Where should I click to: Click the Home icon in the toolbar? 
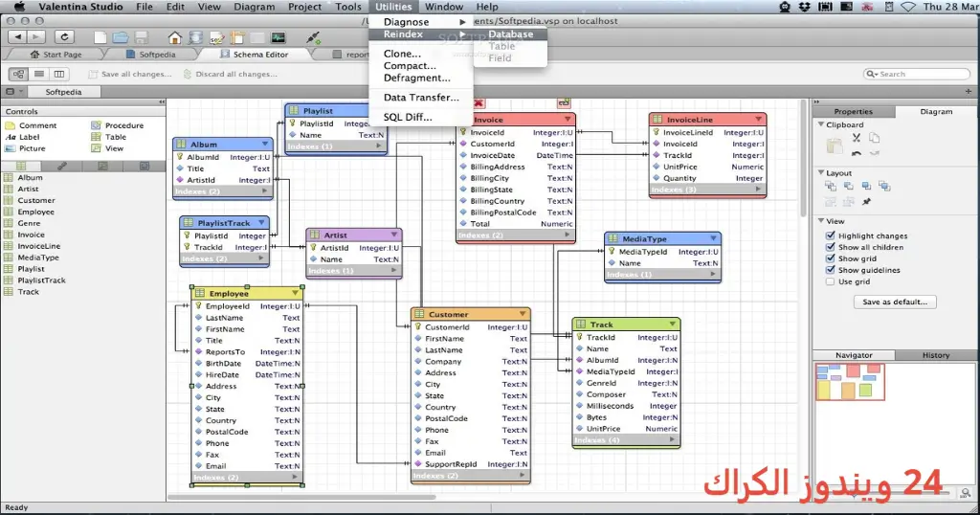point(175,37)
